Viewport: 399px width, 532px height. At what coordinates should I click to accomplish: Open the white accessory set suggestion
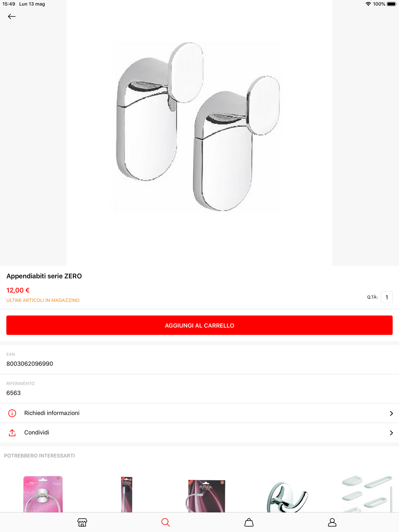tap(366, 494)
